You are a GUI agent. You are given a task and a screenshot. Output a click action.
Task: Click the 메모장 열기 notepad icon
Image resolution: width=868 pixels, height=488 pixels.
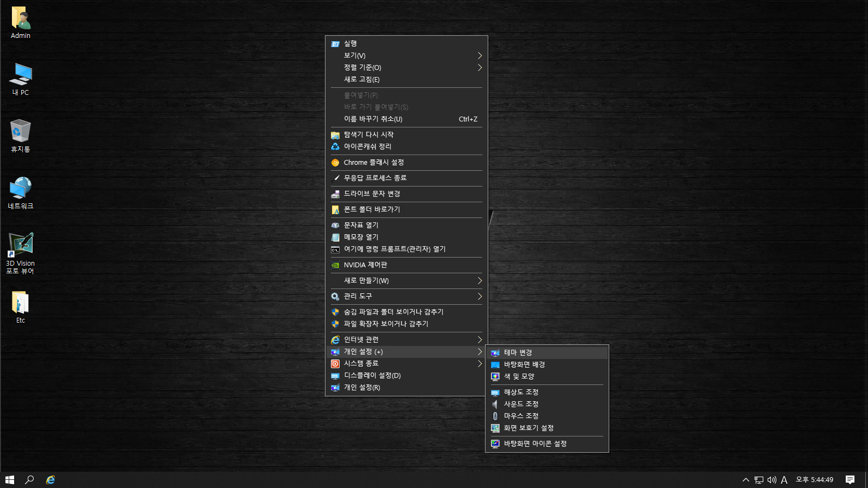335,237
